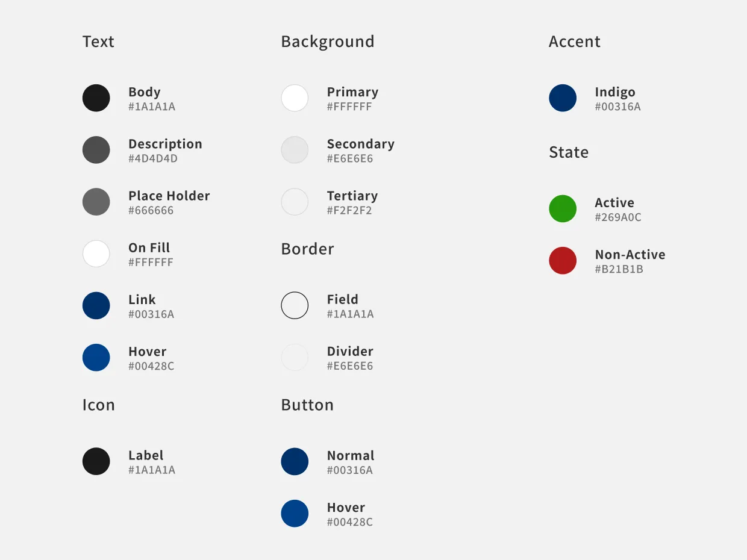Screen dimensions: 747x560
Task: Select the Divider border swatch
Action: (x=295, y=358)
